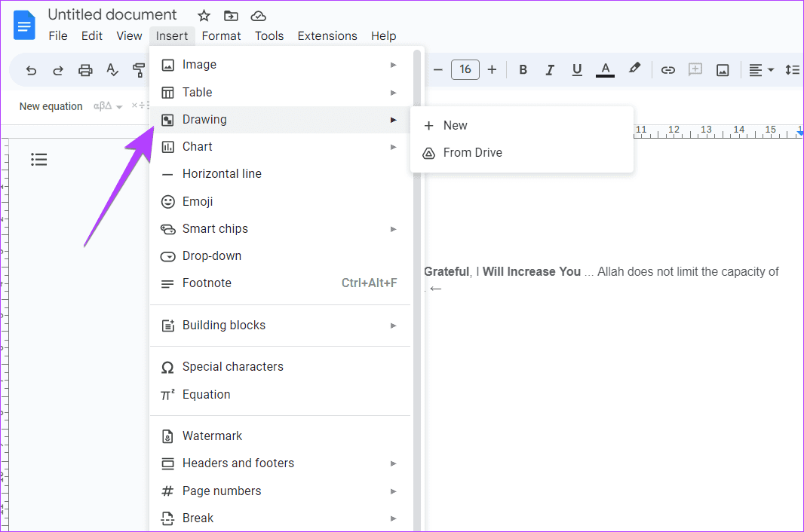This screenshot has height=532, width=804.
Task: Click the Move to folder icon
Action: click(x=231, y=16)
